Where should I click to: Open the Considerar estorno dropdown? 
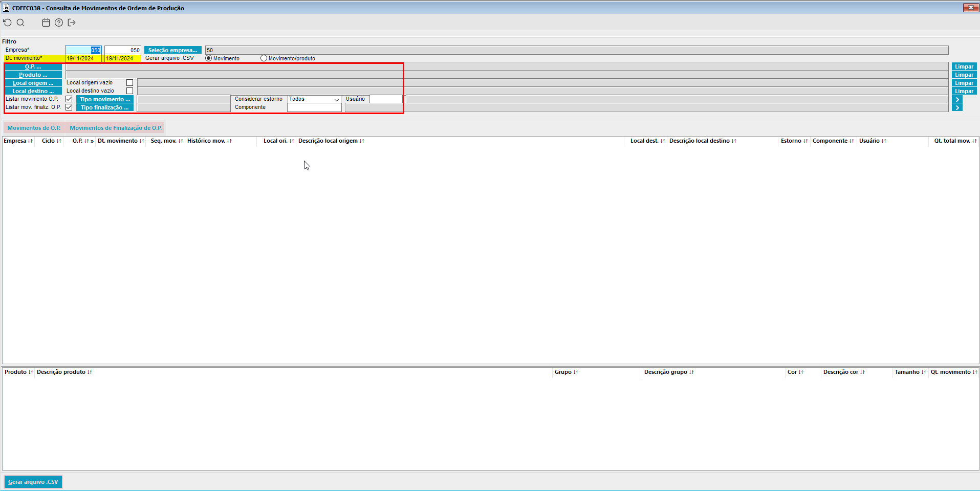click(314, 99)
